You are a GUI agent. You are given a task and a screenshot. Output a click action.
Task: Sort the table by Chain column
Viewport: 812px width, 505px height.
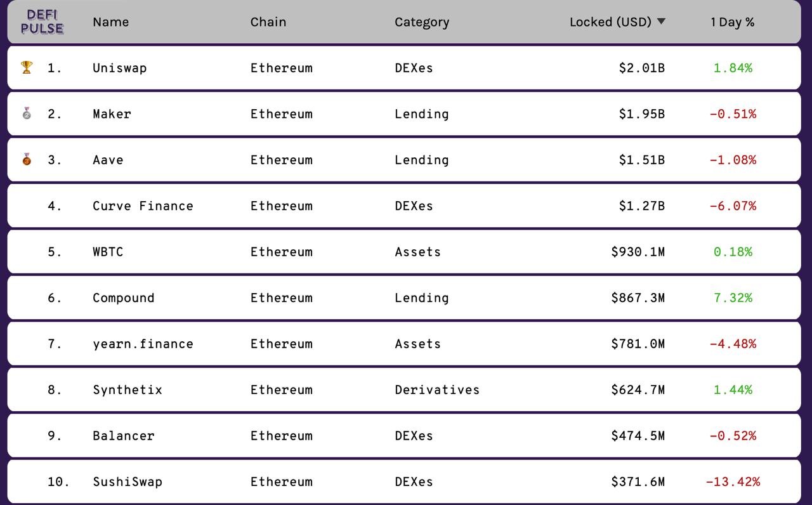pyautogui.click(x=268, y=22)
